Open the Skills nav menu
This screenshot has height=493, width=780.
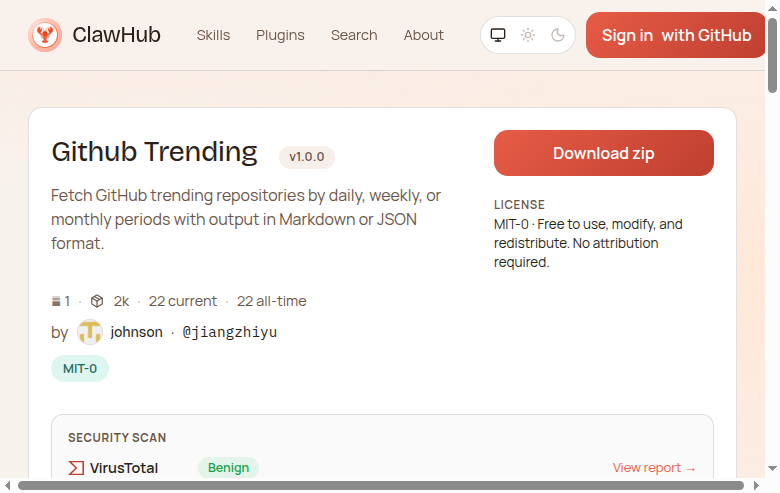[213, 35]
